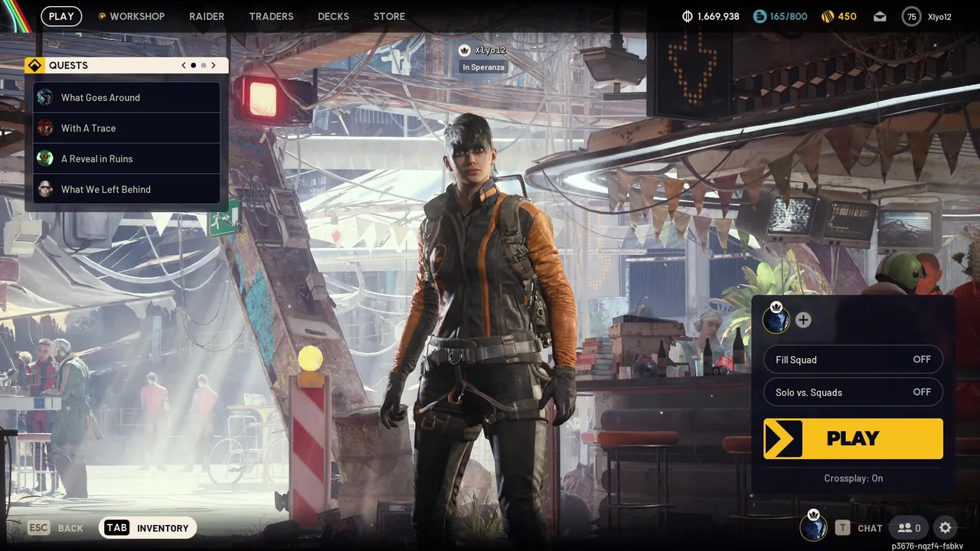Screen dimensions: 980x551
Task: Open the friends list icon showing 0
Action: (x=909, y=528)
